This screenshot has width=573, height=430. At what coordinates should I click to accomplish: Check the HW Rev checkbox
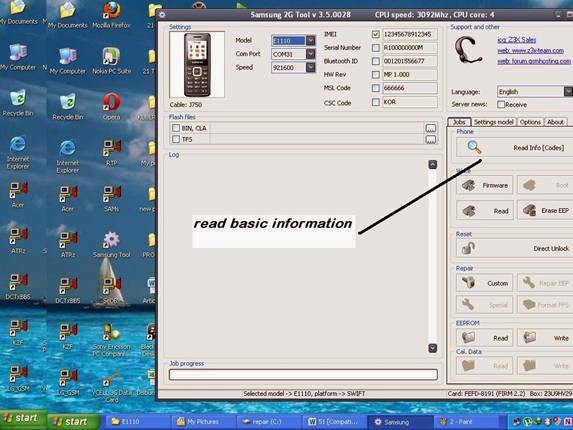coord(376,75)
